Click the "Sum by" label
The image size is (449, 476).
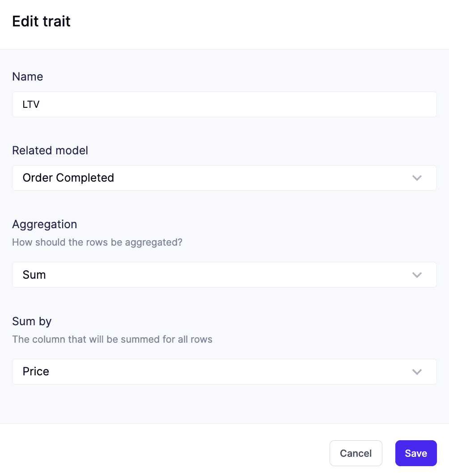[32, 321]
